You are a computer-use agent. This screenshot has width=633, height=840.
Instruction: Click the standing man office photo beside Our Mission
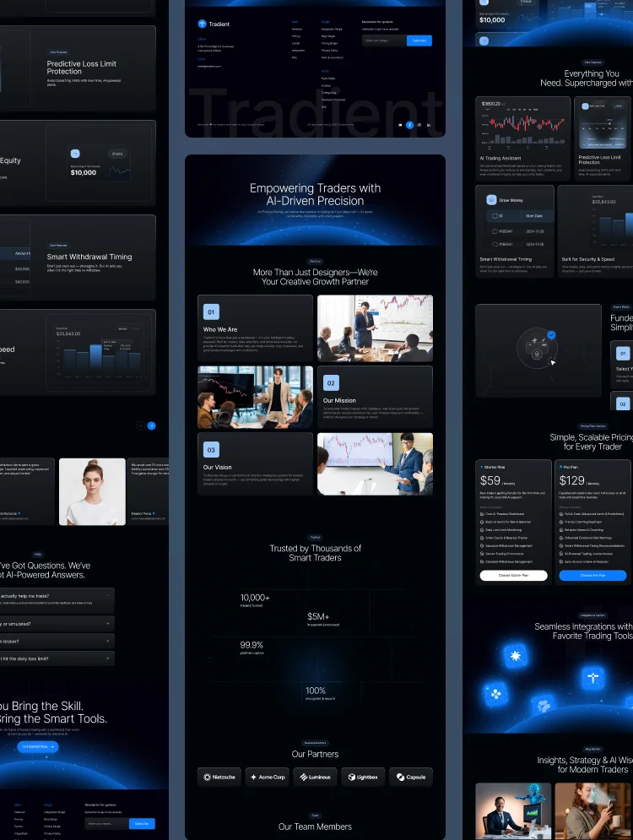255,398
